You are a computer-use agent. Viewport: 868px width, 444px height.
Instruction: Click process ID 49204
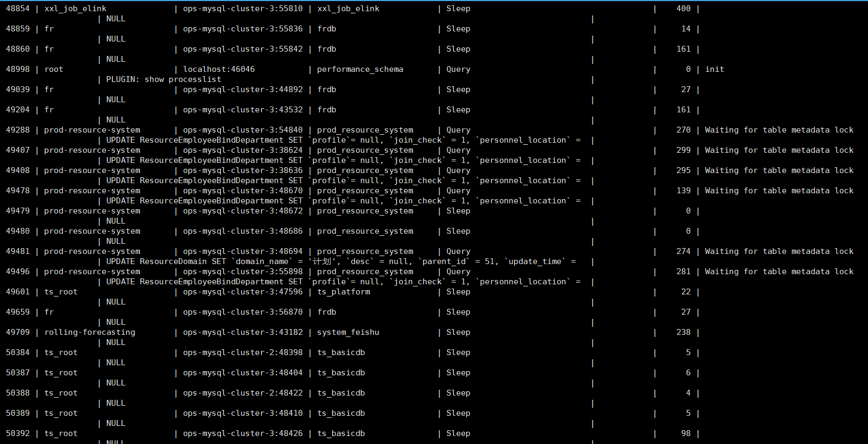pos(18,110)
